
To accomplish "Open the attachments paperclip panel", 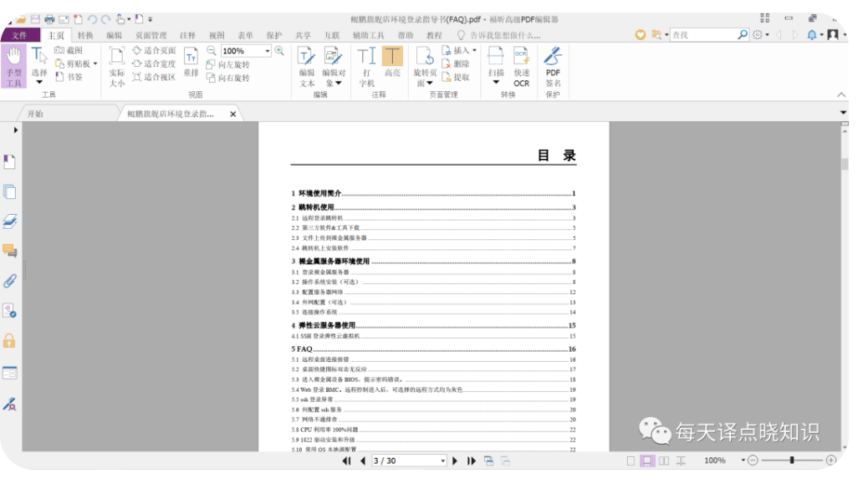I will click(x=9, y=281).
